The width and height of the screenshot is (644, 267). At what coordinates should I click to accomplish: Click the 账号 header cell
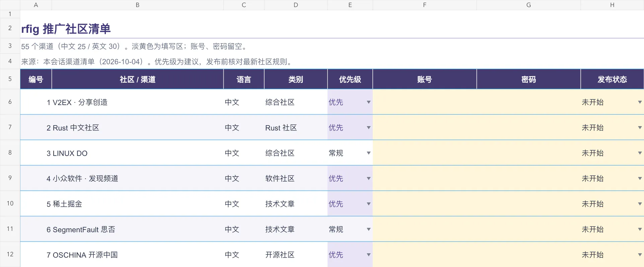(x=425, y=79)
